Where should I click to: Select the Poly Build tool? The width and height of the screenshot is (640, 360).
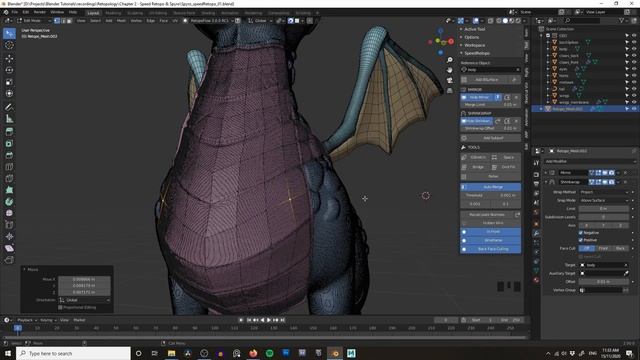coord(9,190)
